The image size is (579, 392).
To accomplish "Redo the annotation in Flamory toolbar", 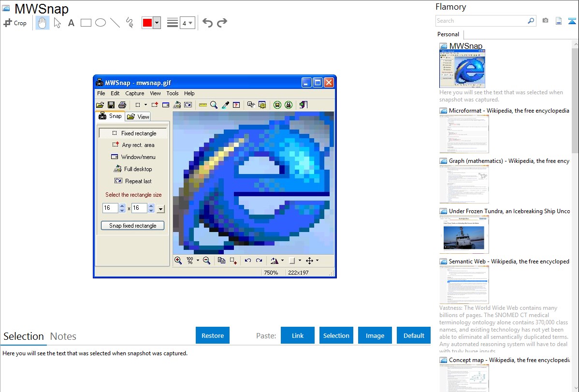I will pos(222,23).
